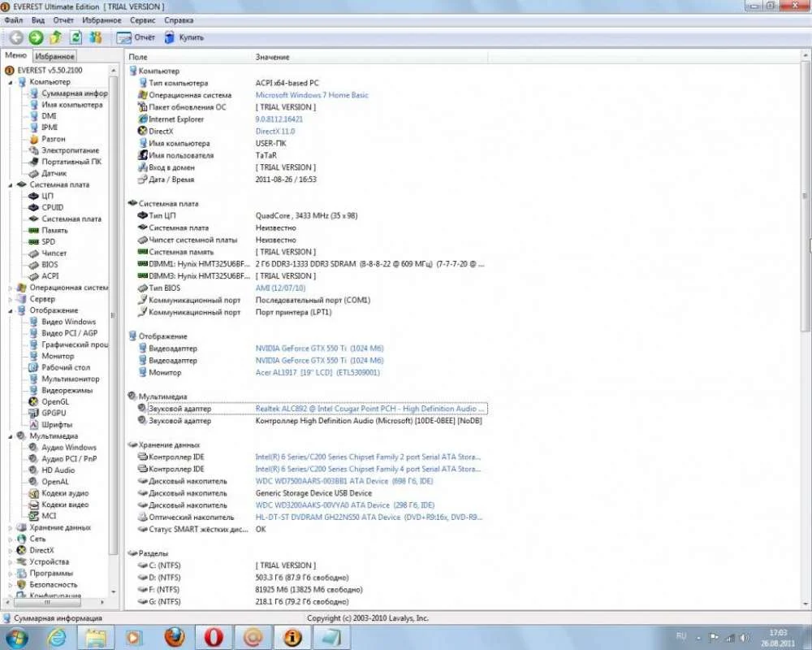Collapse the Компьютер tree node

(x=10, y=82)
